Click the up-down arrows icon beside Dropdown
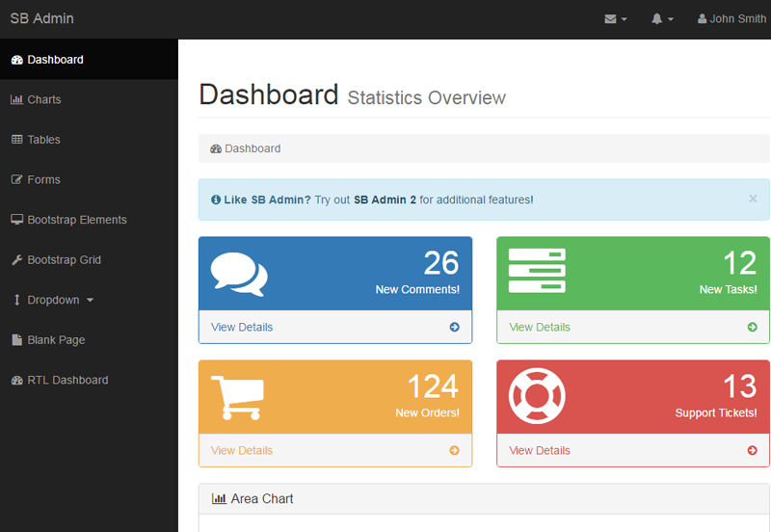Viewport: 771px width, 532px height. 17,300
